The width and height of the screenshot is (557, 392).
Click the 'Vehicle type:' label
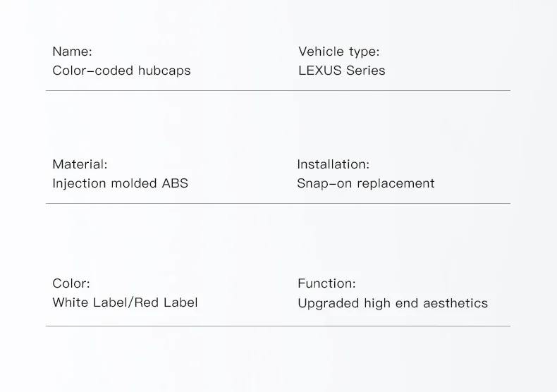coord(339,52)
